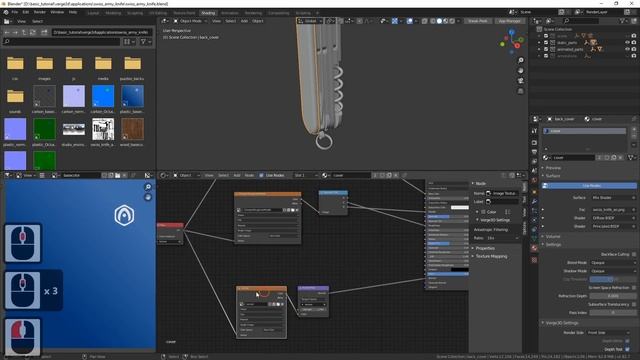Open the Tool properties tab icon
640x360 pixels.
[x=534, y=131]
